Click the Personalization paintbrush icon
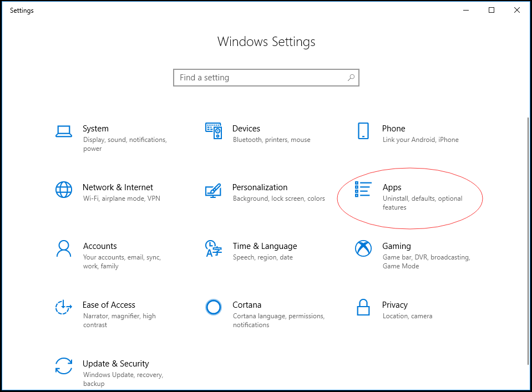532x392 pixels. coord(214,190)
